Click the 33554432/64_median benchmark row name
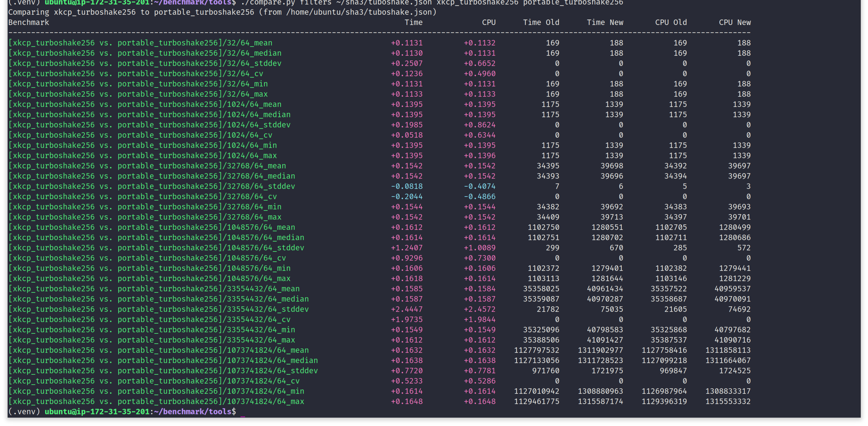Viewport: 868px width, 426px height. click(158, 299)
